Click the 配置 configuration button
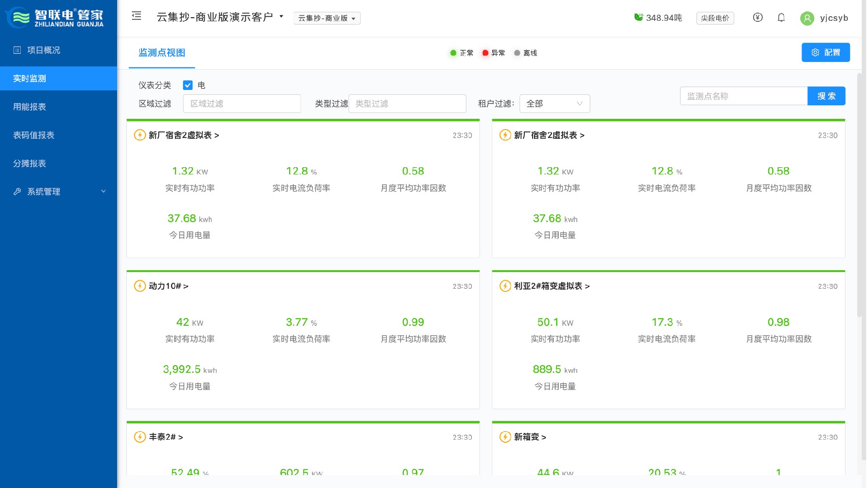 (826, 52)
